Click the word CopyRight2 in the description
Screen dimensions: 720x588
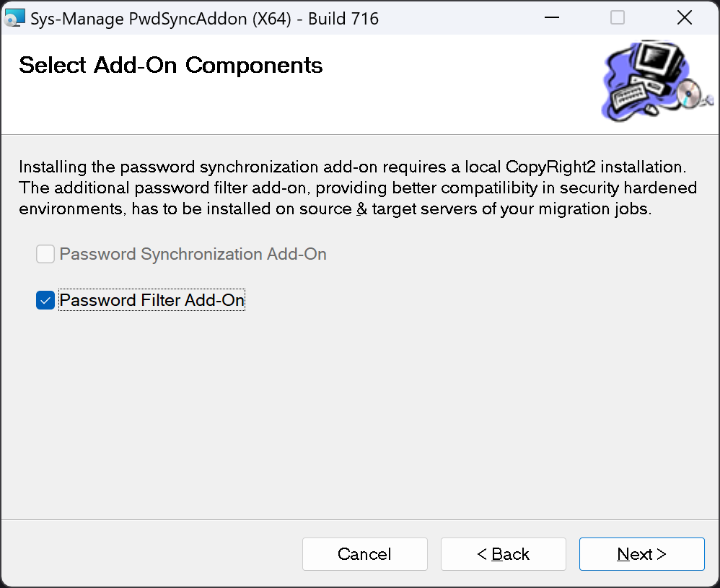[550, 167]
